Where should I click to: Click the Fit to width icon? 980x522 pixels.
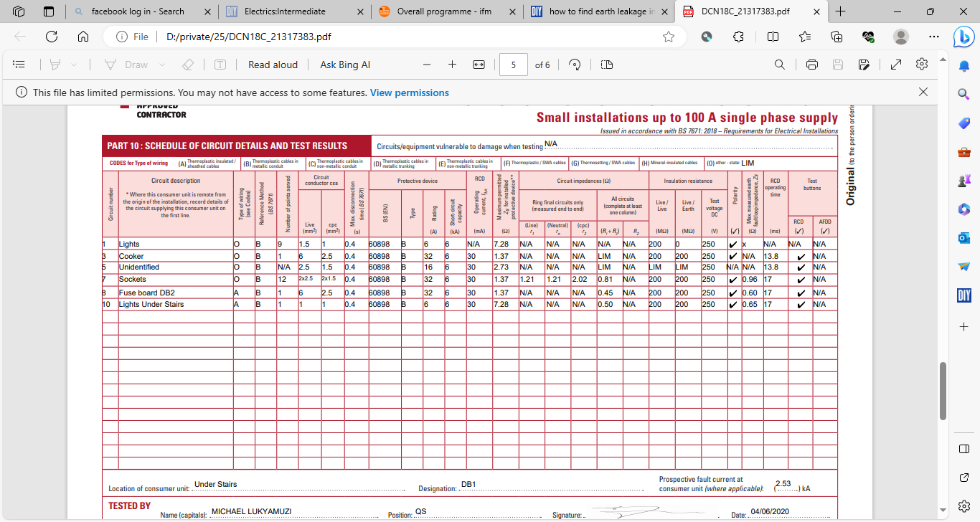click(x=479, y=65)
